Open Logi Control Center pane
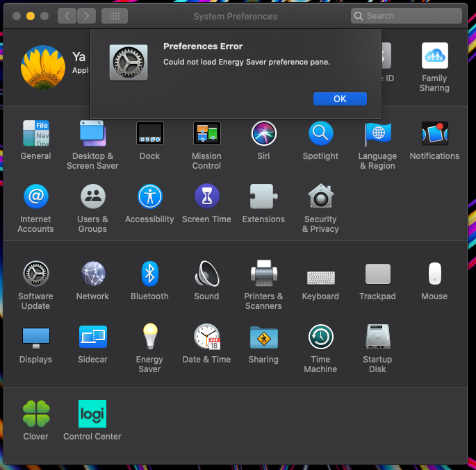This screenshot has width=476, height=470. pyautogui.click(x=92, y=414)
